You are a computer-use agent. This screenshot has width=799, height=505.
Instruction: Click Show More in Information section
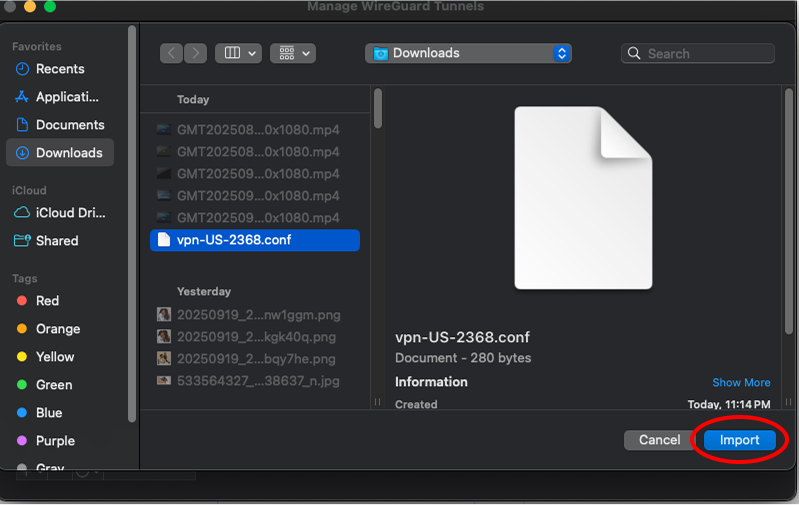(x=741, y=382)
